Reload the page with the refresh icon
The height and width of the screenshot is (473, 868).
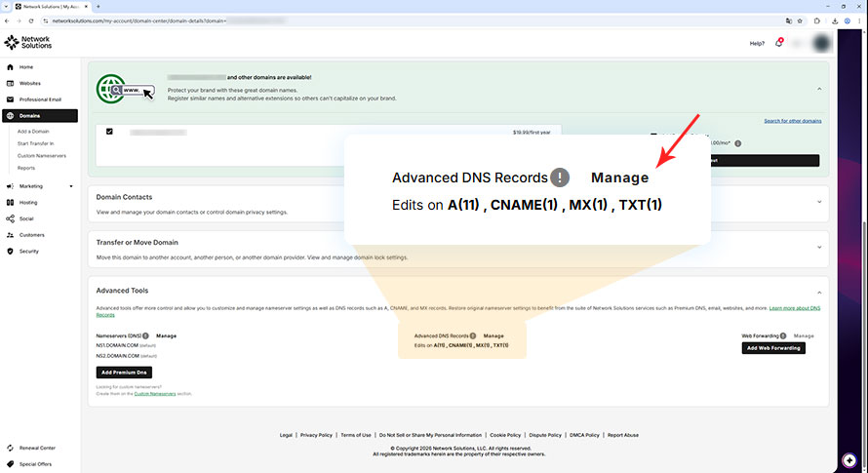(x=31, y=20)
